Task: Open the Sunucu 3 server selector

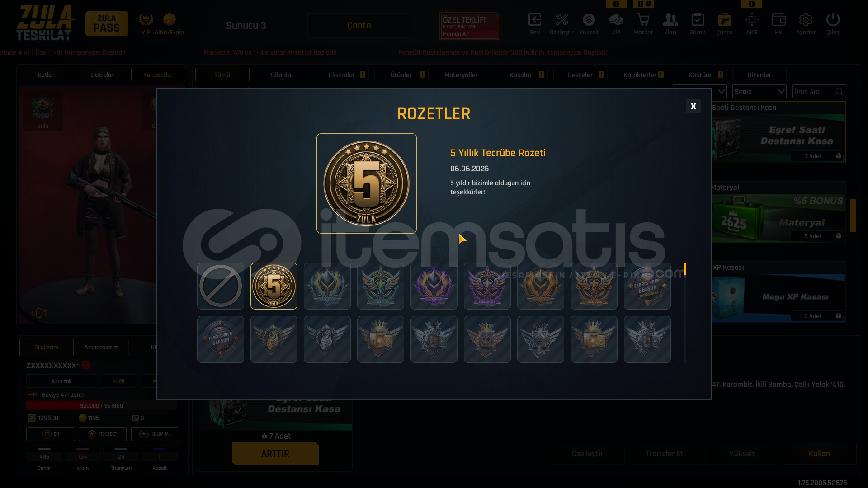Action: click(246, 26)
